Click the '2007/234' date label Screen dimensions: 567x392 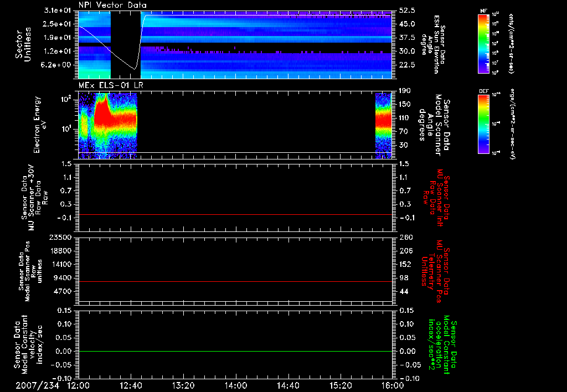tap(37, 385)
